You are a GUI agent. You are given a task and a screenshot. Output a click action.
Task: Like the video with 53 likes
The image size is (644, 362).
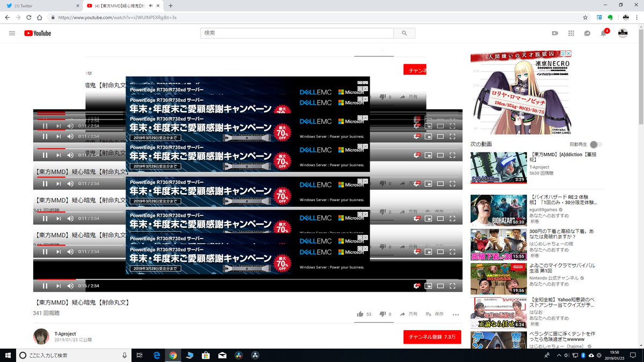click(x=364, y=314)
